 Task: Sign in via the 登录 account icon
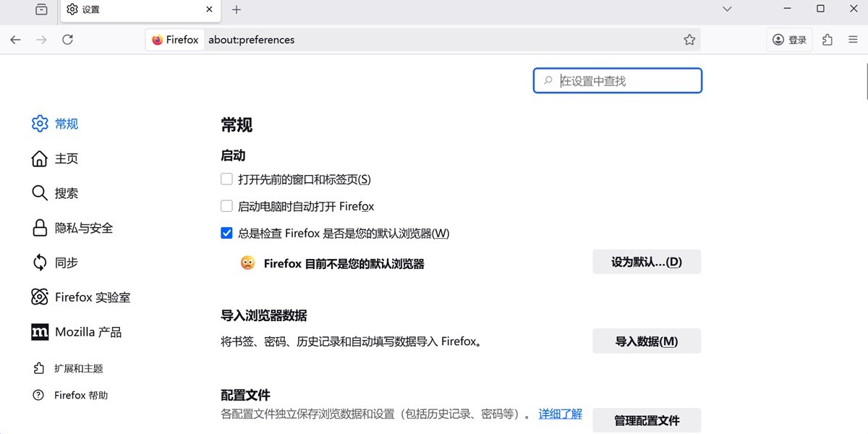click(x=788, y=40)
